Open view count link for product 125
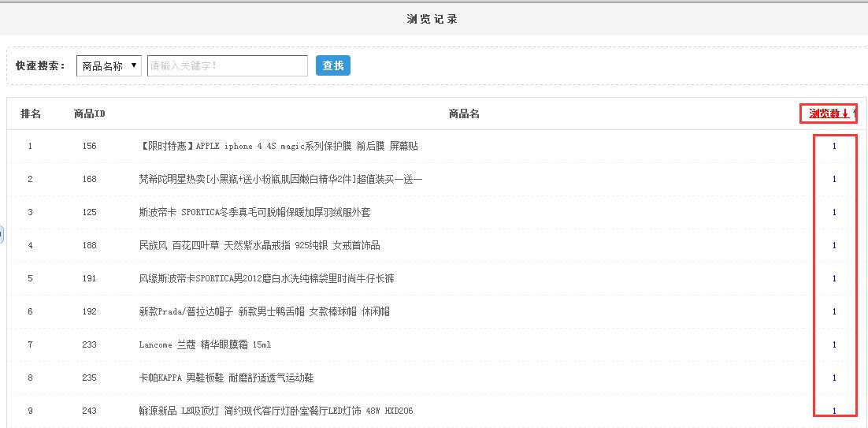The height and width of the screenshot is (428, 868). point(834,212)
